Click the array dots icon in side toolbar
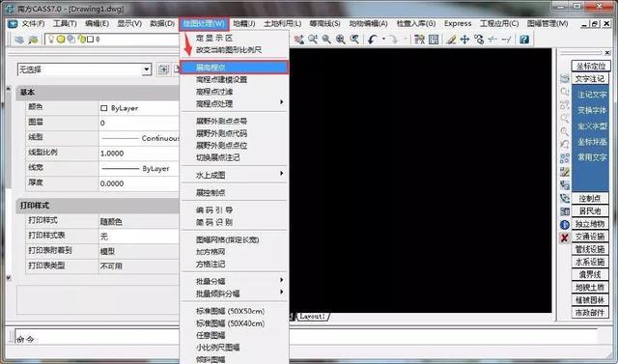This screenshot has height=364, width=618. 565,158
